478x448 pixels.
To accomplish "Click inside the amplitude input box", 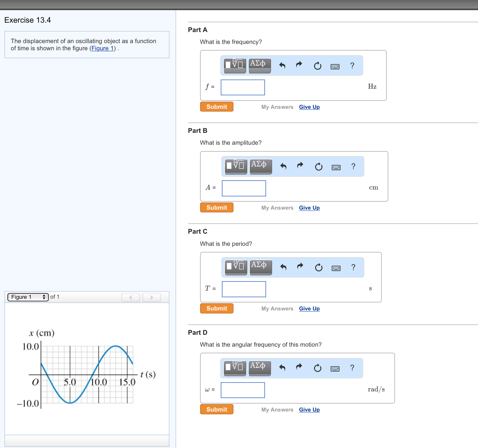I will 243,188.
